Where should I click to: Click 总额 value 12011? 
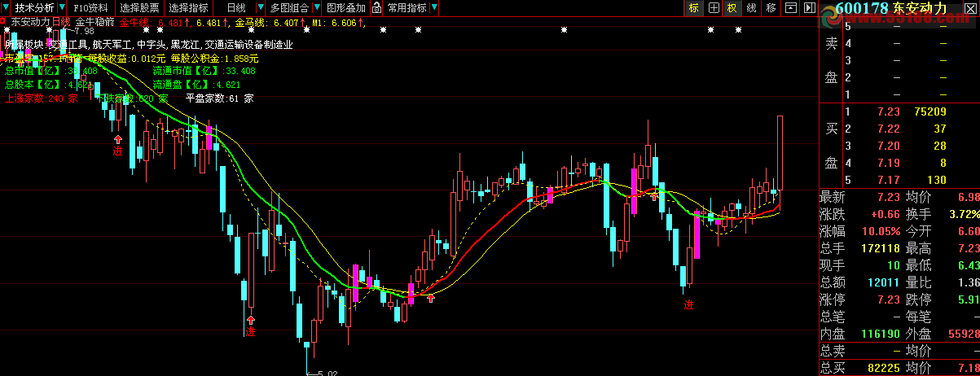[x=883, y=282]
